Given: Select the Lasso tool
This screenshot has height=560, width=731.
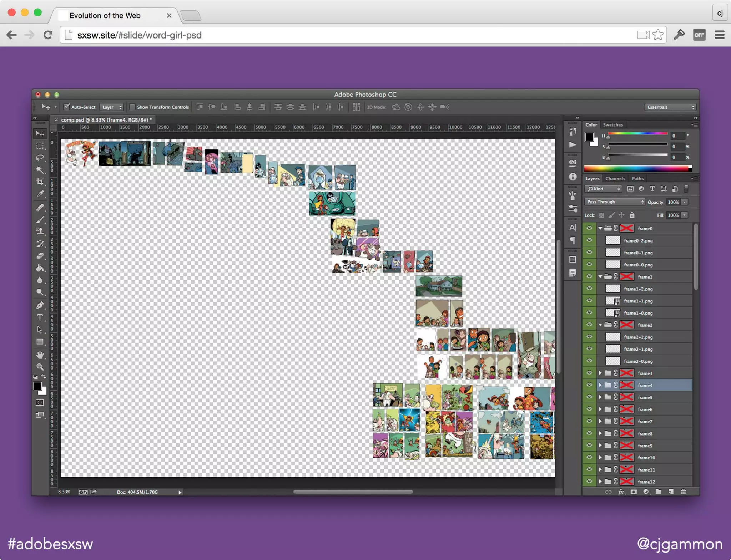Looking at the screenshot, I should 40,158.
